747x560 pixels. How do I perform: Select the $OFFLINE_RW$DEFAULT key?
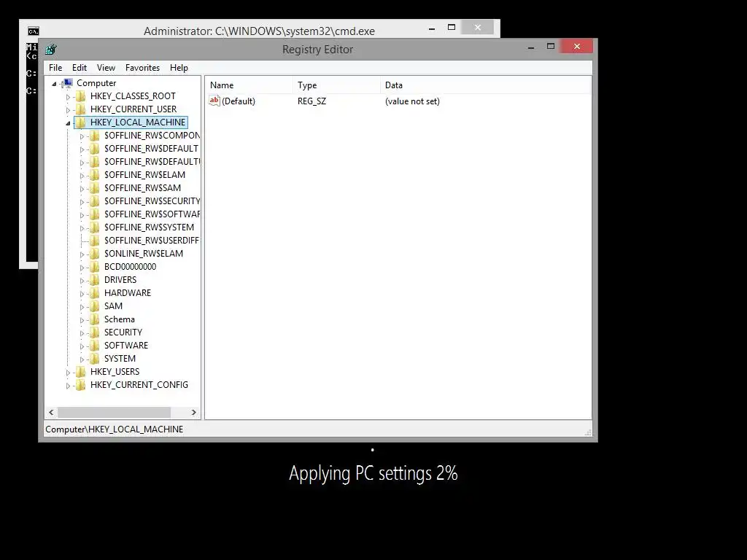[151, 149]
